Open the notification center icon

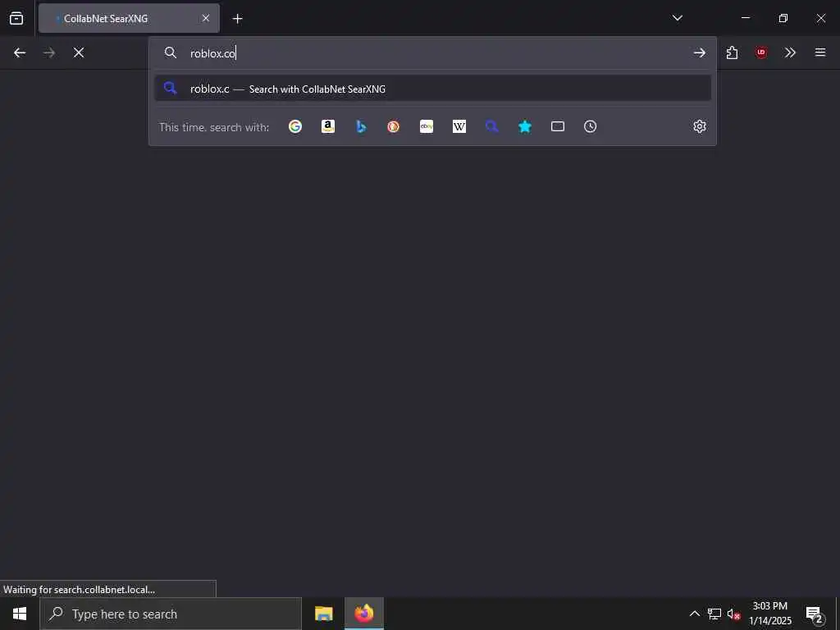point(815,614)
